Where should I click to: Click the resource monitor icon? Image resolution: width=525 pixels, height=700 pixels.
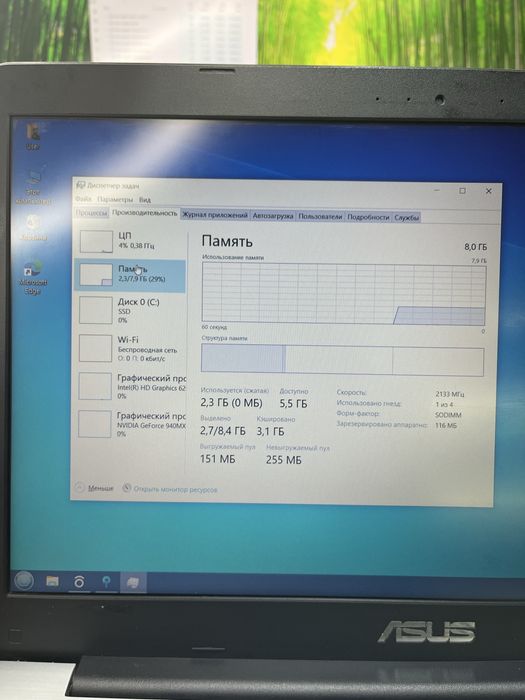coord(127,488)
